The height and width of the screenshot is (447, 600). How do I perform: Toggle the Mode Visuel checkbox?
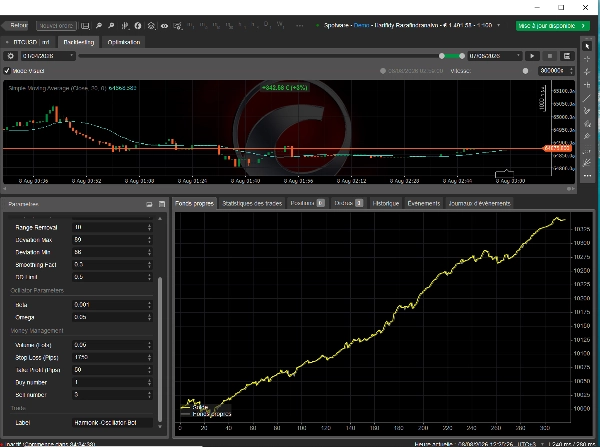tap(7, 71)
